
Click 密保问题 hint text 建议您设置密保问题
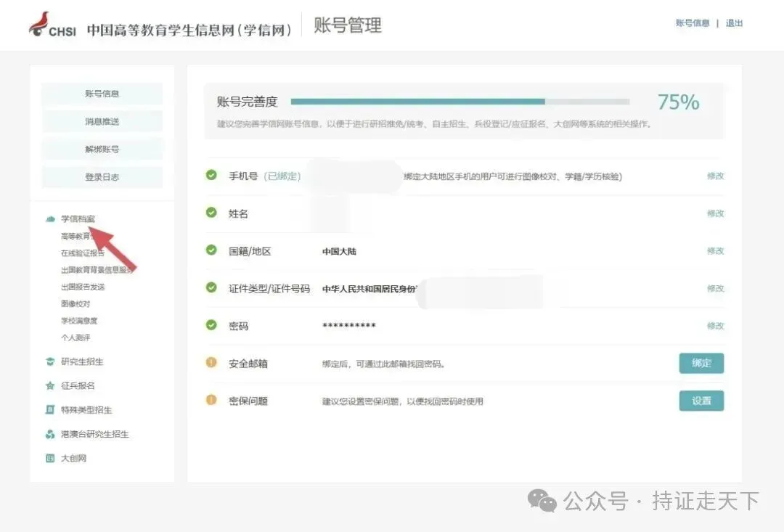pos(402,401)
